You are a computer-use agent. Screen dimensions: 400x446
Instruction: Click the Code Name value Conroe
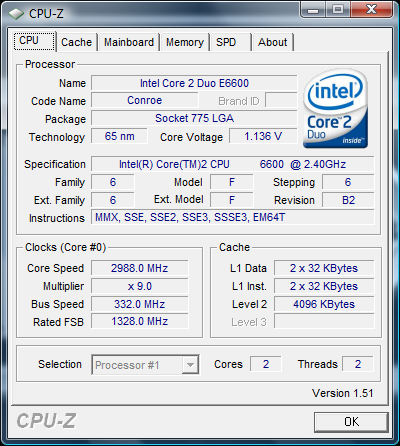[x=145, y=100]
